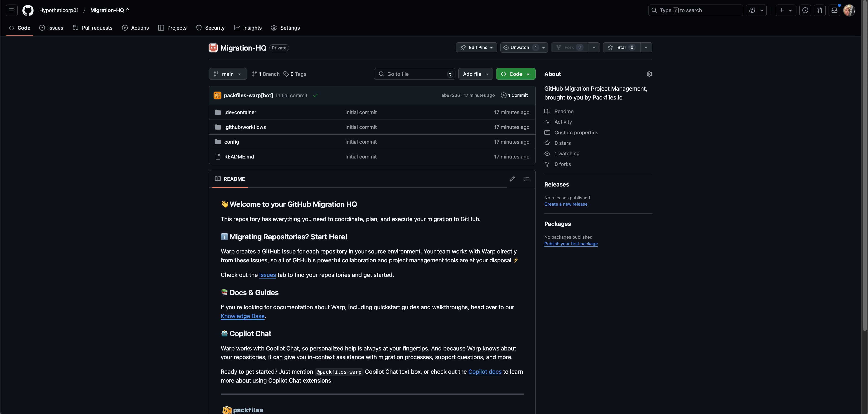
Task: Expand the Edit Pins dropdown
Action: [x=476, y=47]
